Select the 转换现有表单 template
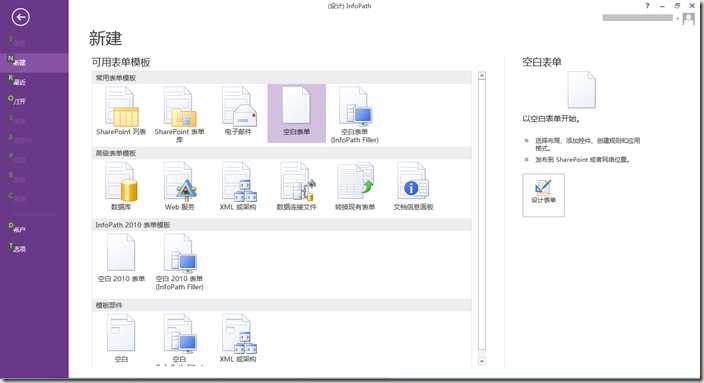The width and height of the screenshot is (704, 383). pyautogui.click(x=355, y=186)
